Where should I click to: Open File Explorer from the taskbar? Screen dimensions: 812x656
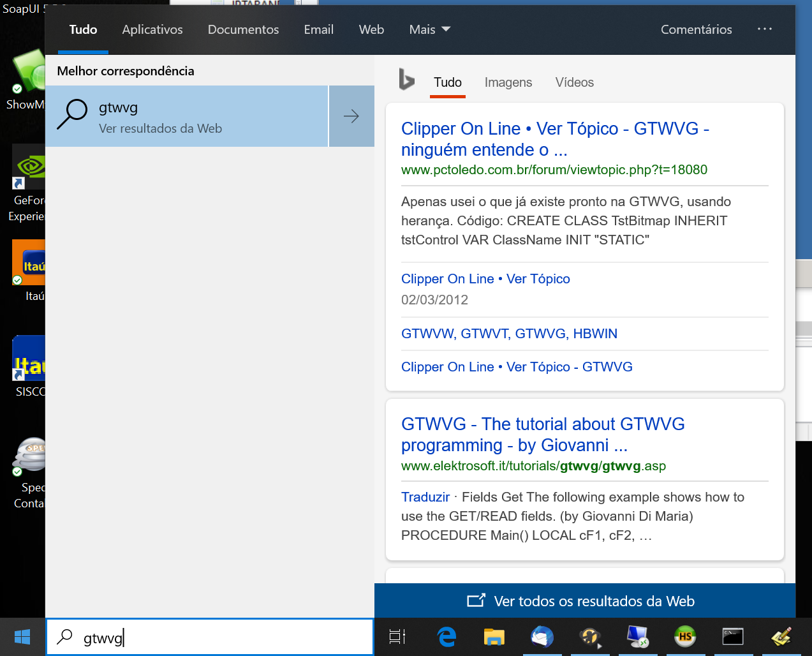(494, 636)
